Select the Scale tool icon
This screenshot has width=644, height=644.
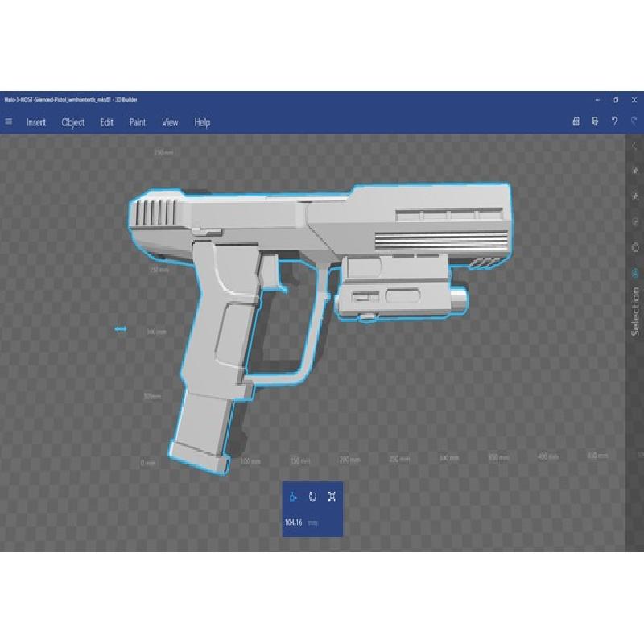point(332,497)
